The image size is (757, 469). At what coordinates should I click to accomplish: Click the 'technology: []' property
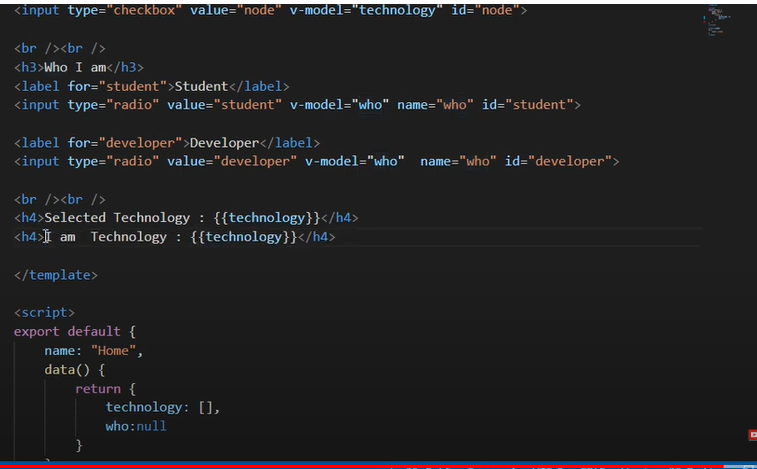[x=162, y=408]
